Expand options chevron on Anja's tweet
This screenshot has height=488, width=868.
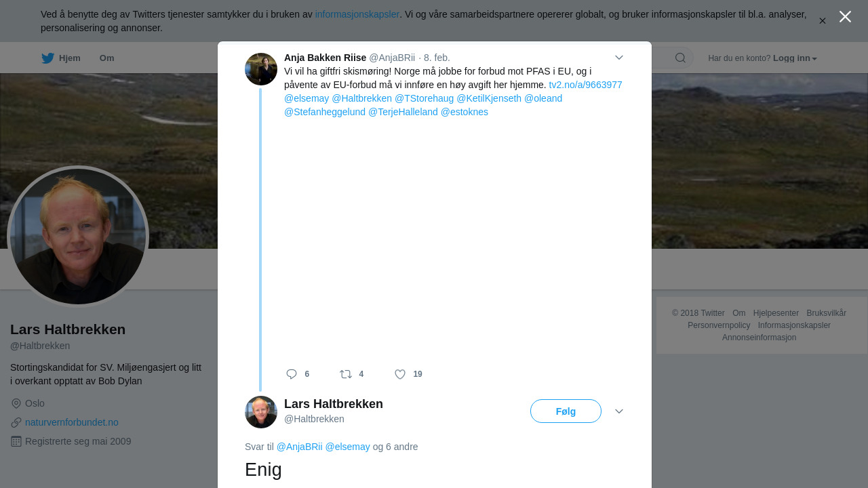[x=619, y=58]
